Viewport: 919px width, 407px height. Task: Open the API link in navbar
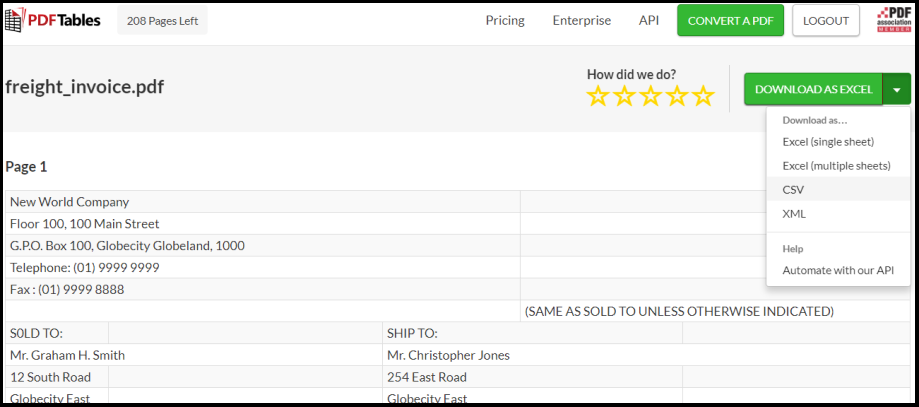648,20
